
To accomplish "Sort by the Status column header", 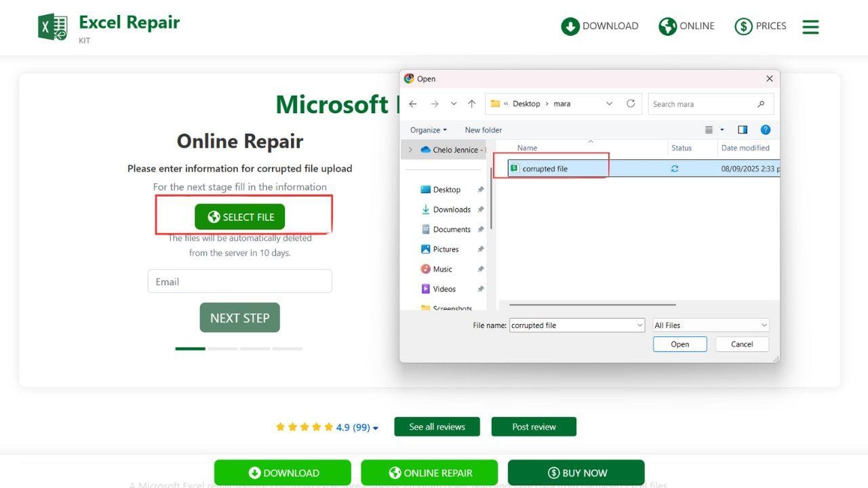I will pyautogui.click(x=682, y=148).
